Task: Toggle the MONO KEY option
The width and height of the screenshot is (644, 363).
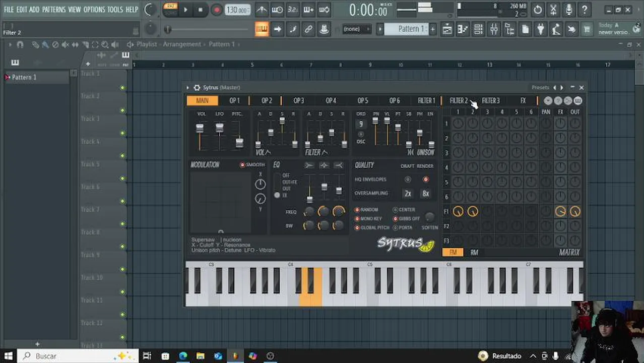Action: (368, 219)
